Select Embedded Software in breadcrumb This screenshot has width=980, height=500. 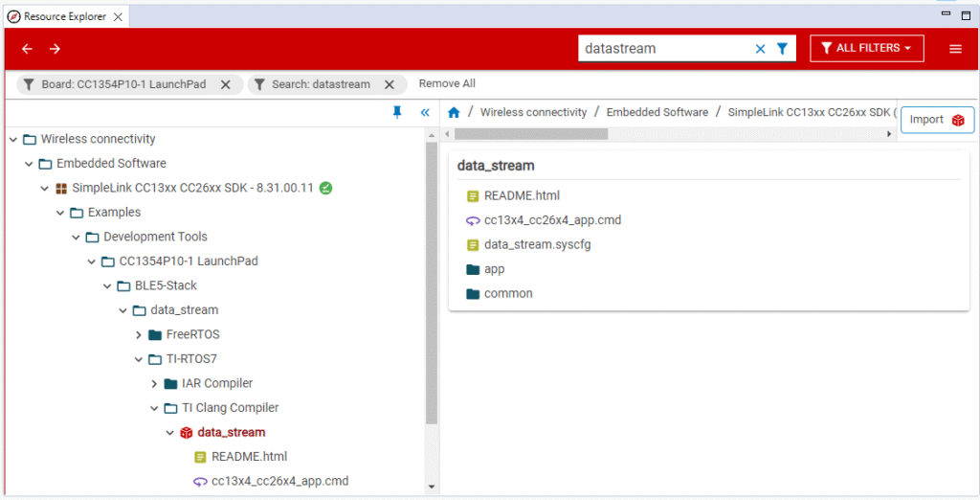657,113
